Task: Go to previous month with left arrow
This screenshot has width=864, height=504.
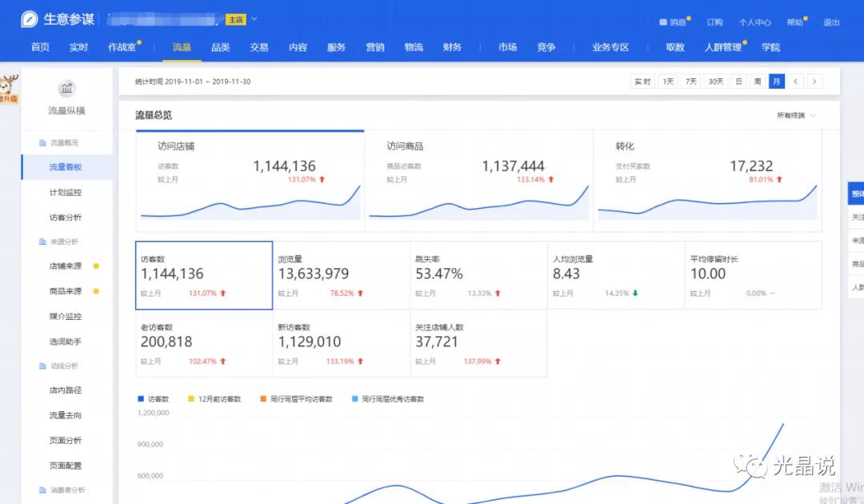Action: click(795, 82)
